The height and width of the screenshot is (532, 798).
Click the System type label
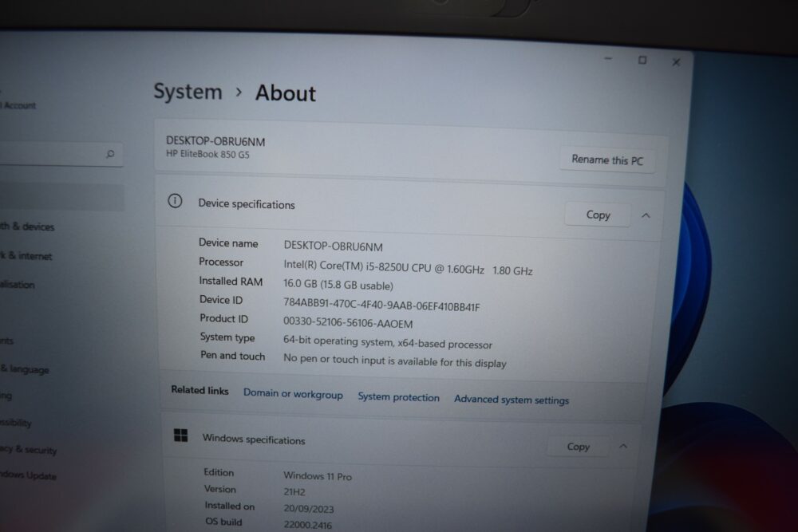pyautogui.click(x=227, y=337)
